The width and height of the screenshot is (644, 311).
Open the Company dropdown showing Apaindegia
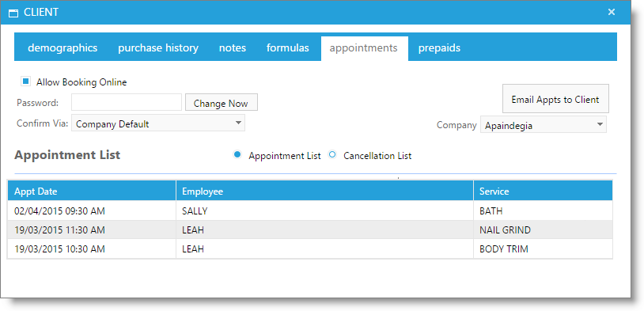(544, 125)
